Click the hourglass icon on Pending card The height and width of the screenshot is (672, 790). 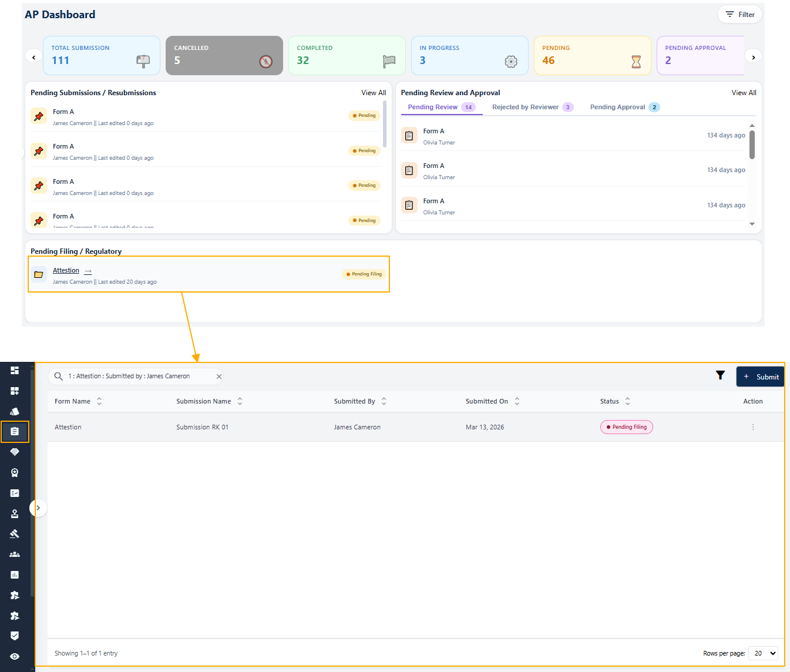[636, 61]
